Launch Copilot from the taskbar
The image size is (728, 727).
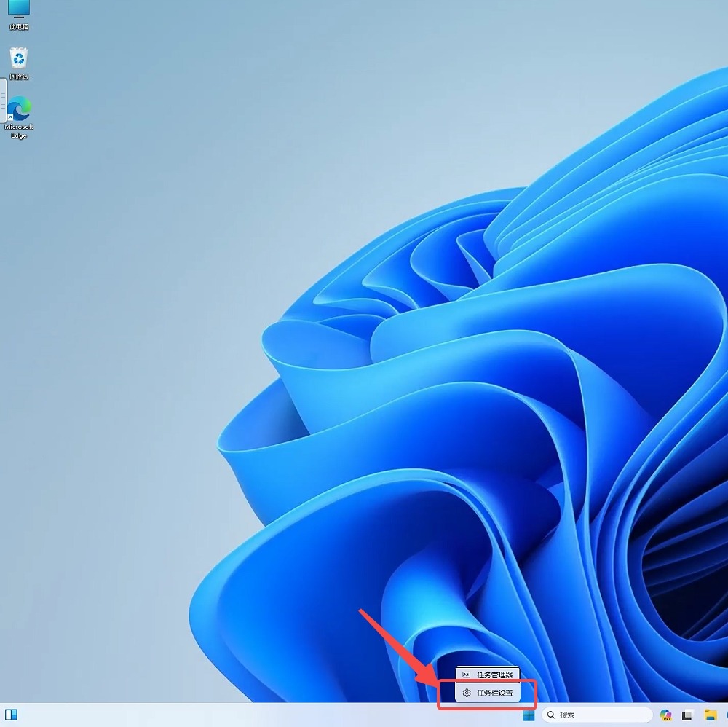point(665,715)
